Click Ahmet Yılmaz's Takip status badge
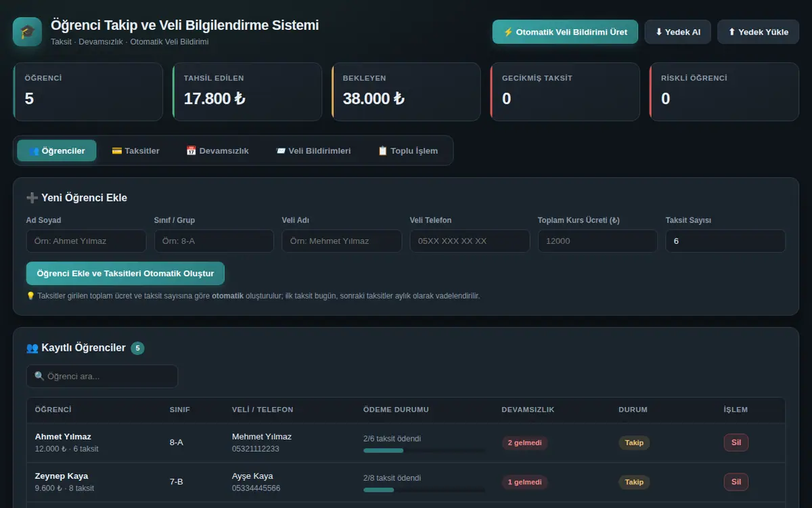Screen dimensions: 812x508 click(634, 443)
